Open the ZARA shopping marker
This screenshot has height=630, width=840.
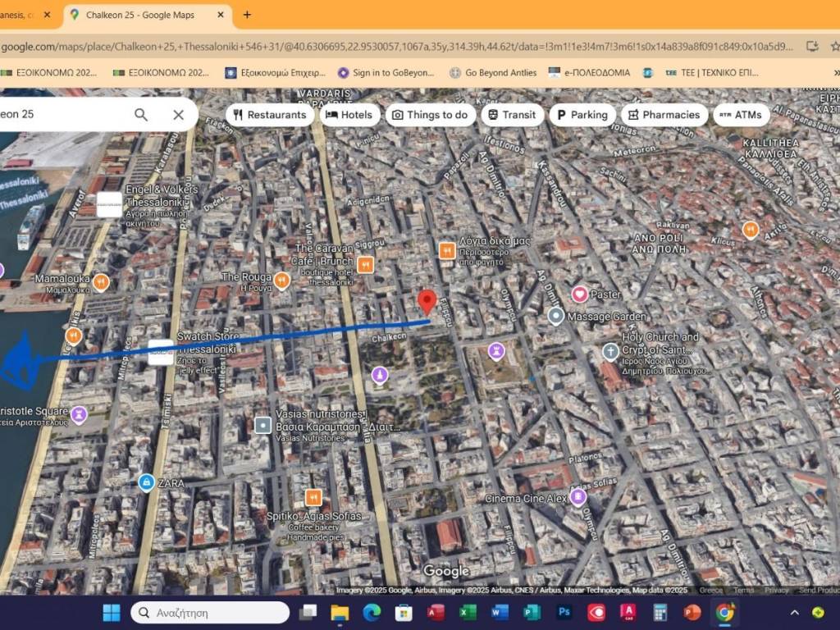pyautogui.click(x=146, y=482)
